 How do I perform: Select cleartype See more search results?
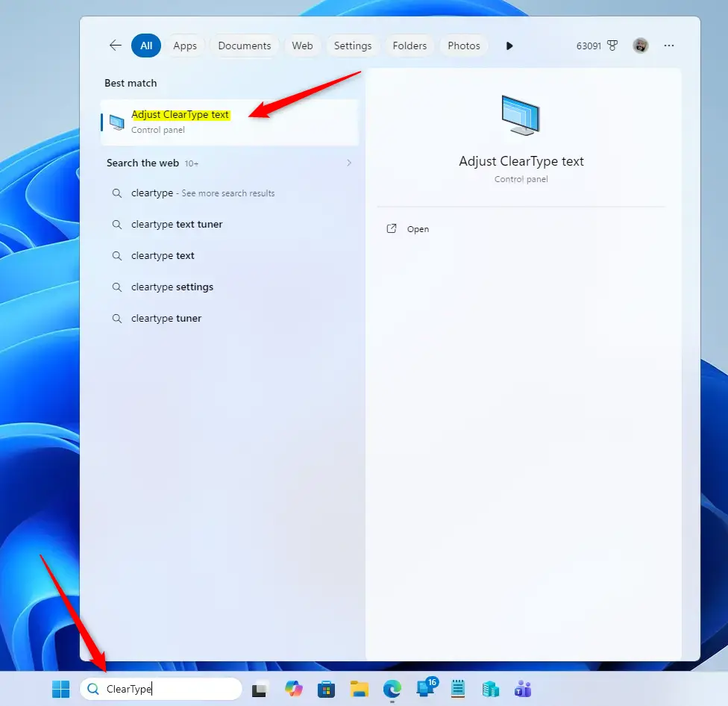[x=230, y=193]
